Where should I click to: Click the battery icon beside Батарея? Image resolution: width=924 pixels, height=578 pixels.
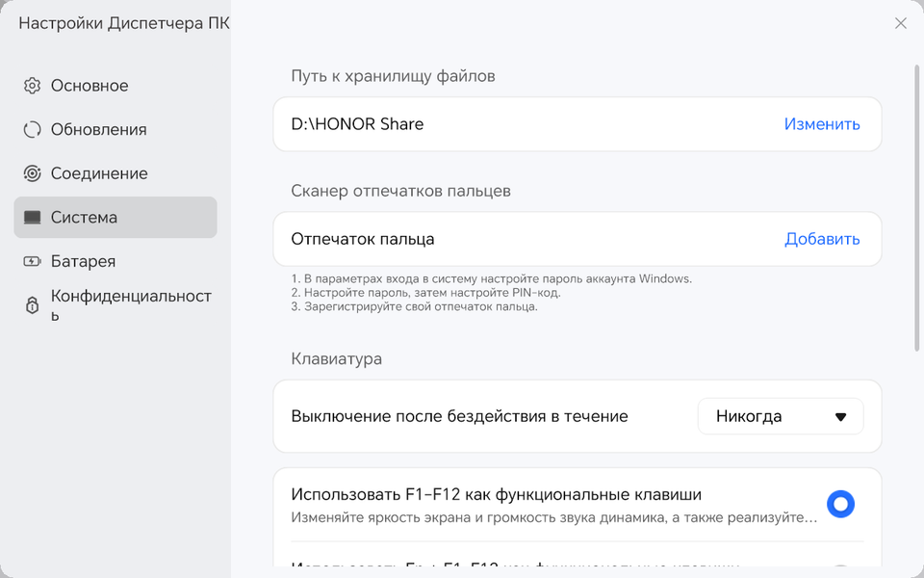(x=33, y=261)
